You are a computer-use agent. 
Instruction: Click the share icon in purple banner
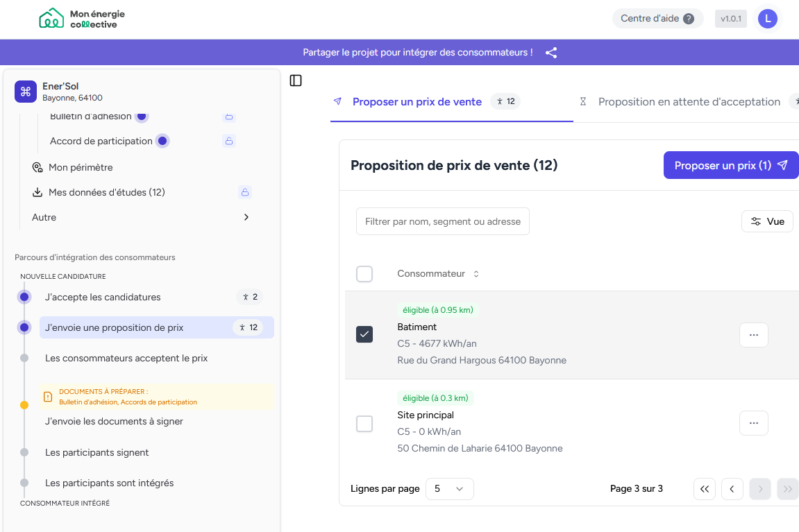551,53
